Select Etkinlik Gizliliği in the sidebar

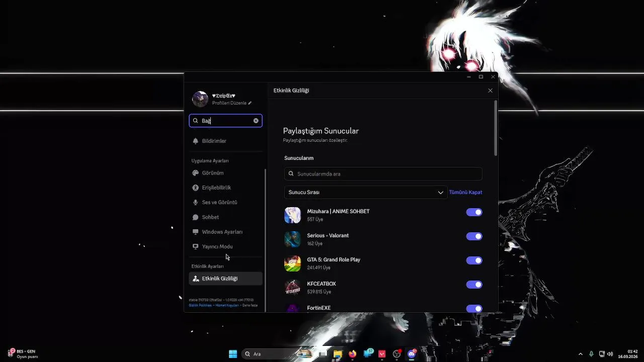225,279
